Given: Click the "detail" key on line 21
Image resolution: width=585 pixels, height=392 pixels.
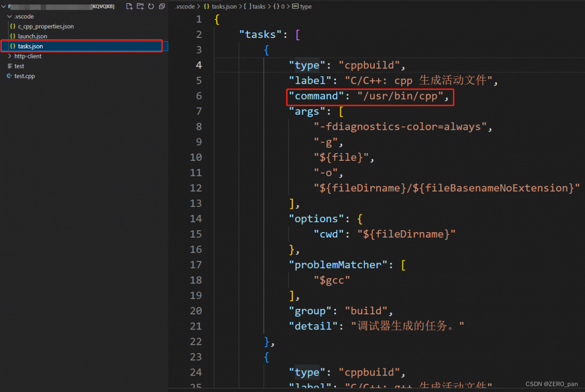Looking at the screenshot, I should point(313,326).
